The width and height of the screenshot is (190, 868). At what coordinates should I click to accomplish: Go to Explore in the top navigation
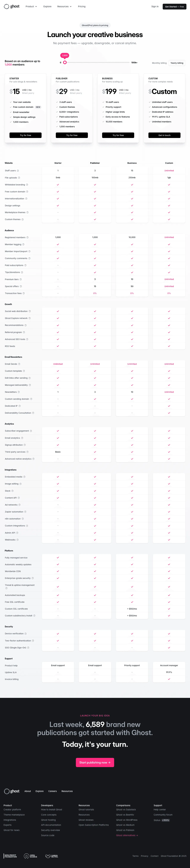click(47, 6)
